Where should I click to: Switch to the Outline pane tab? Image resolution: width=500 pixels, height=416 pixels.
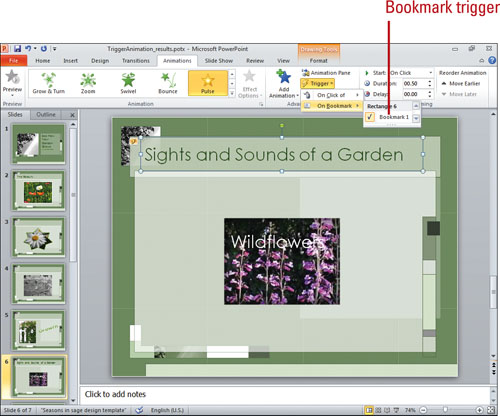[x=46, y=115]
